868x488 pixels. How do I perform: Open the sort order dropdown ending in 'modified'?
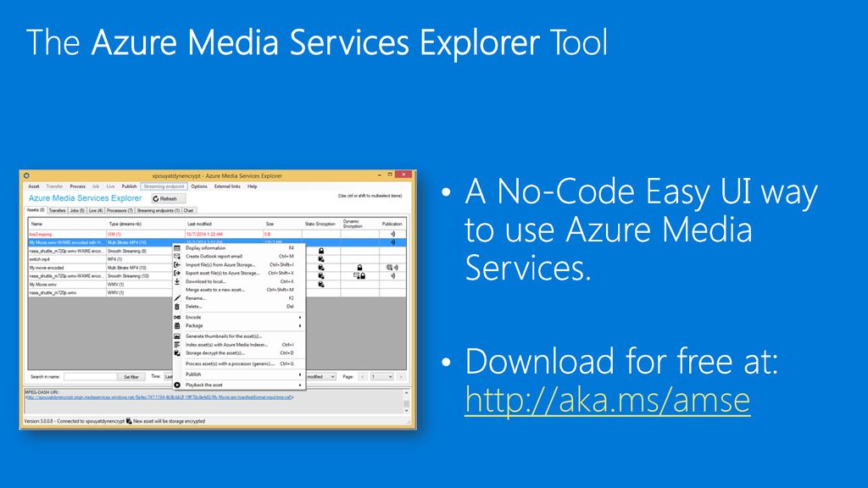tap(321, 377)
